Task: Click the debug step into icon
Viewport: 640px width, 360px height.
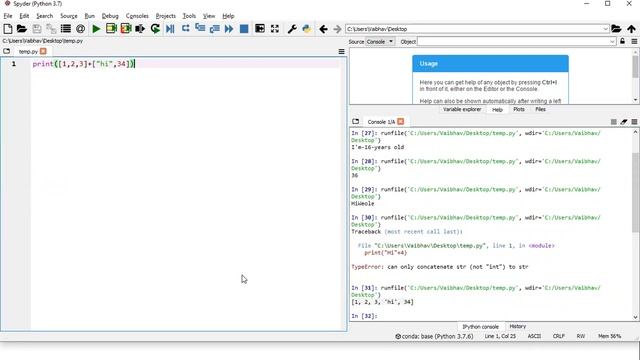Action: 200,29
